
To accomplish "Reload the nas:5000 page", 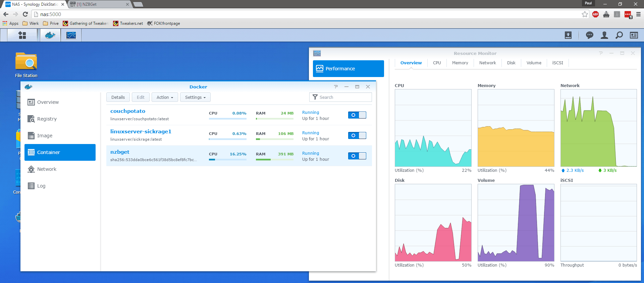I will 25,14.
